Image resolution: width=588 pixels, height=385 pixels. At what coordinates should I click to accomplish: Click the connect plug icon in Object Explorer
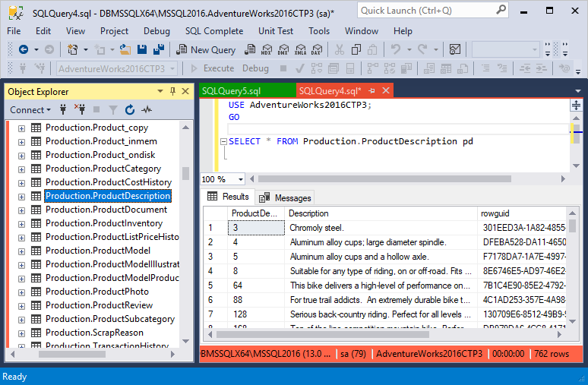tap(63, 110)
